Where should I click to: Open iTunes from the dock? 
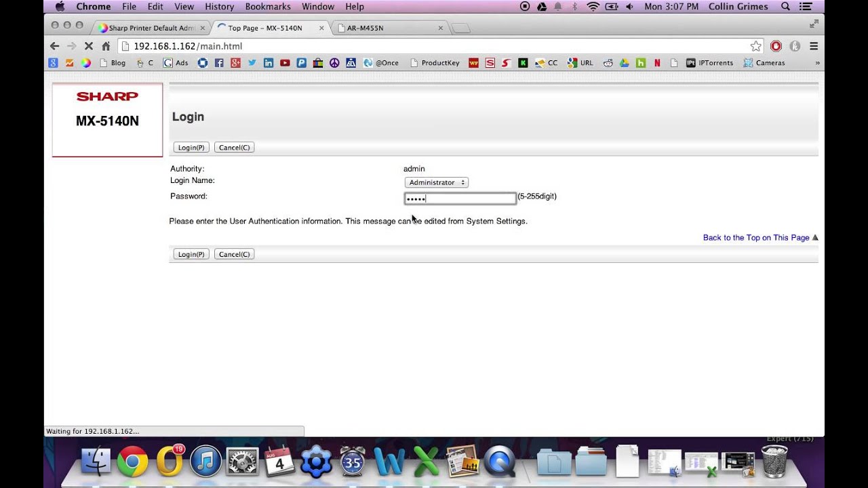click(206, 462)
